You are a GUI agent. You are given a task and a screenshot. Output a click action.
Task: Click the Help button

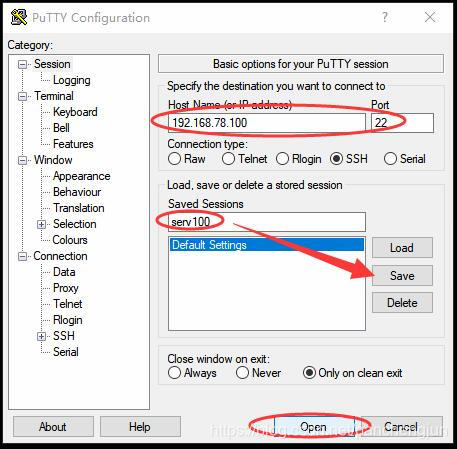click(140, 427)
